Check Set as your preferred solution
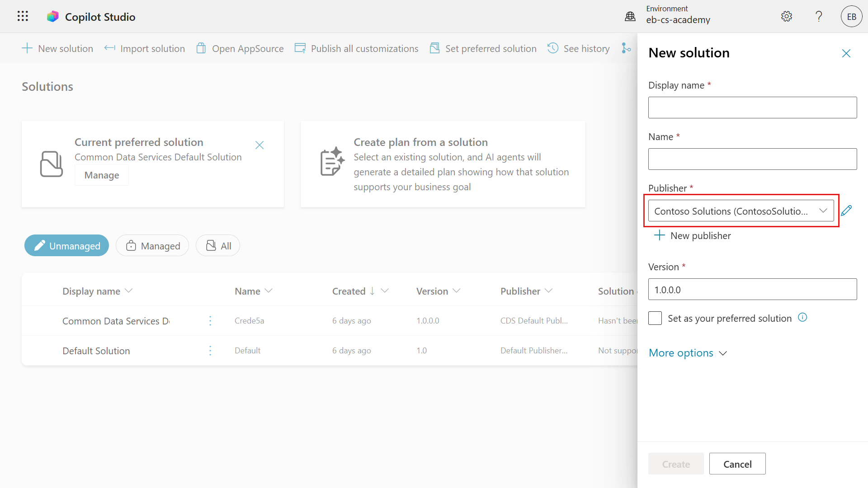 point(655,318)
